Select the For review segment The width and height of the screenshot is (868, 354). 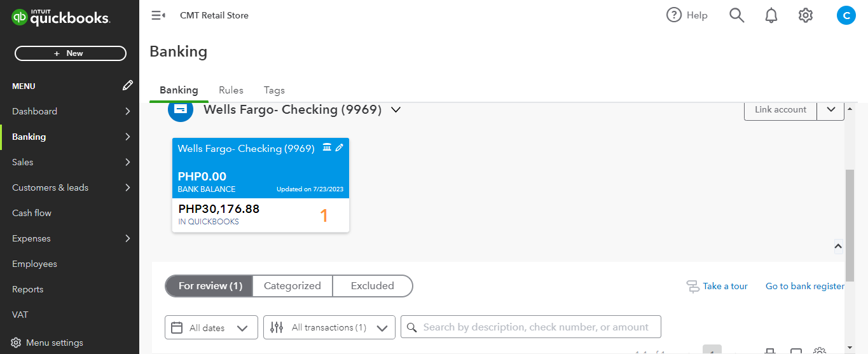[x=210, y=286]
